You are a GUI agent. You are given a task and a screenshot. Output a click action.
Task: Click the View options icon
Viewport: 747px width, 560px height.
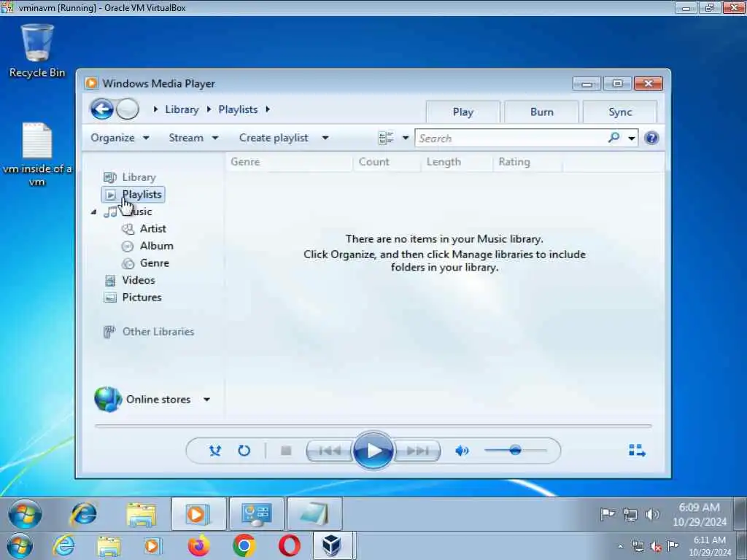point(386,138)
